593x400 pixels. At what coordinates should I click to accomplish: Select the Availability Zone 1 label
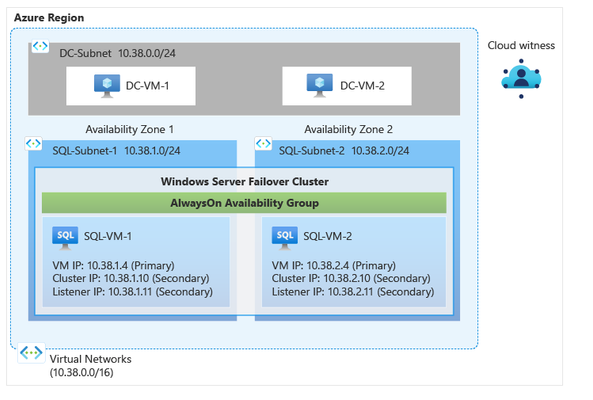(x=129, y=129)
